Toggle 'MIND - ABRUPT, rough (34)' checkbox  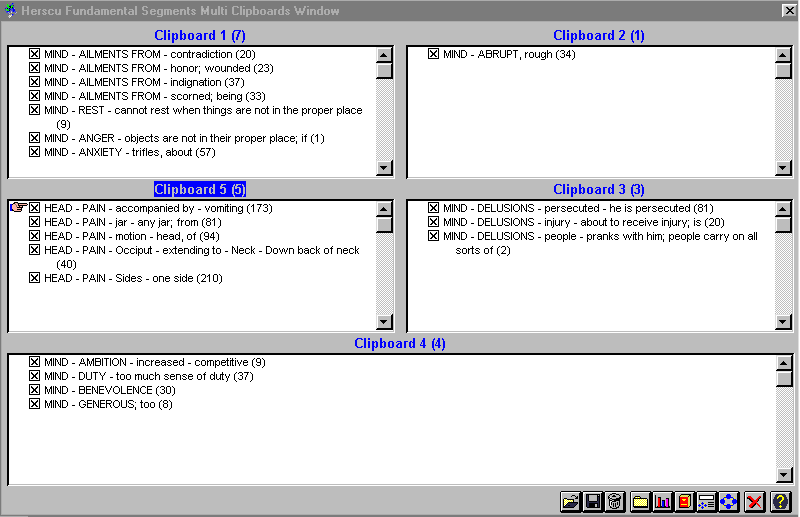[x=433, y=54]
